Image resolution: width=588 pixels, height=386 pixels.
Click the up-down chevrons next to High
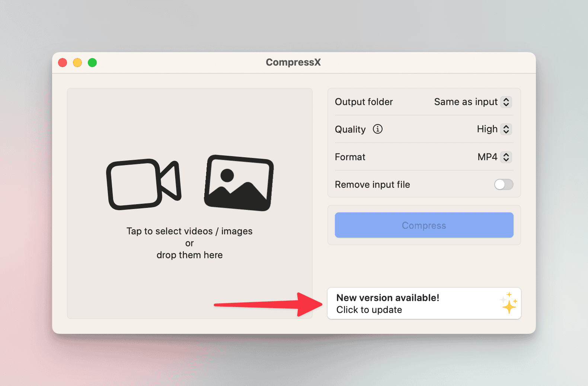click(x=506, y=129)
